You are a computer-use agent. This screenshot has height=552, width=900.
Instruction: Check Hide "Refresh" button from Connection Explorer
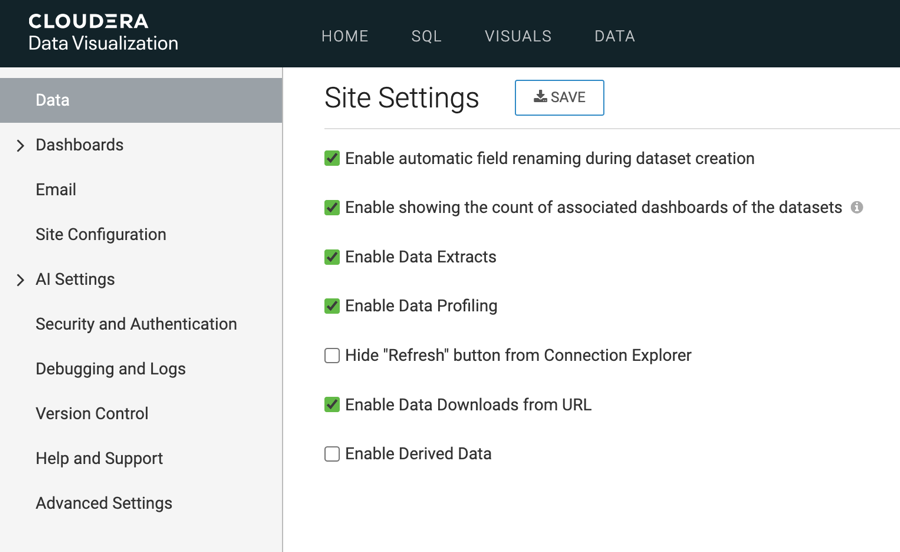[x=332, y=355]
